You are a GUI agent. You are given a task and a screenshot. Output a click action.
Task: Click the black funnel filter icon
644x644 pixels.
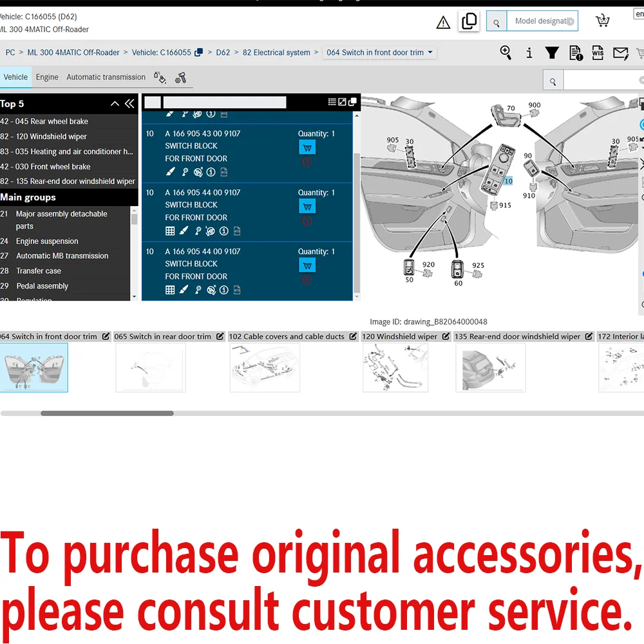(552, 53)
